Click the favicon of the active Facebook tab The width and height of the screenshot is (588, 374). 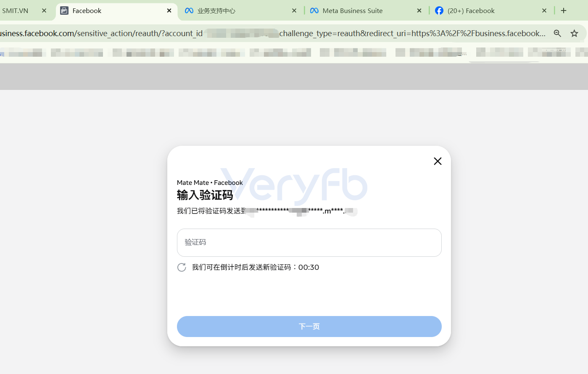pos(64,11)
